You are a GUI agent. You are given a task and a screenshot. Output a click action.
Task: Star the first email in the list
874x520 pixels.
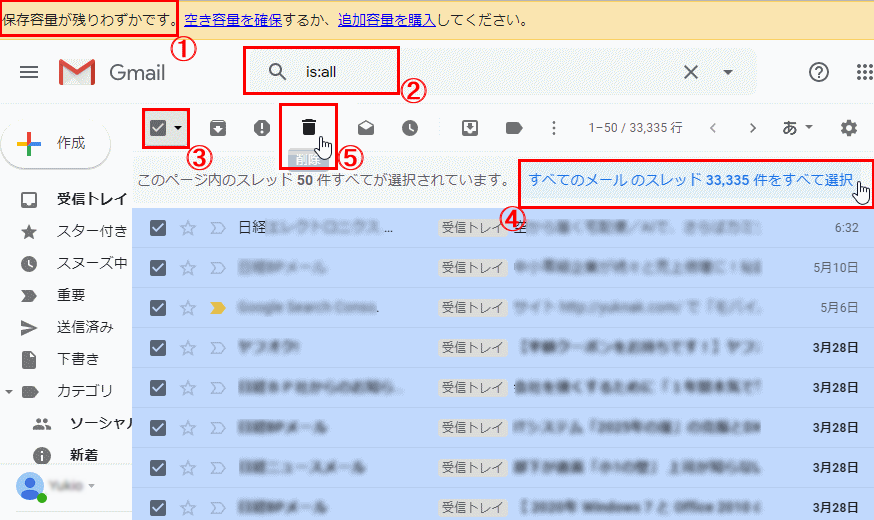pos(187,228)
